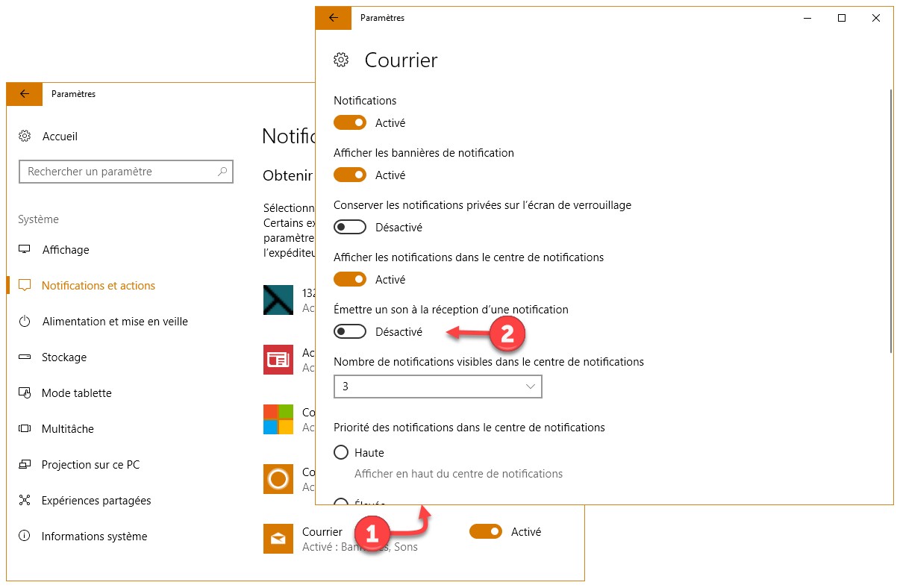
Task: Open Accueil home gear icon
Action: 25,136
